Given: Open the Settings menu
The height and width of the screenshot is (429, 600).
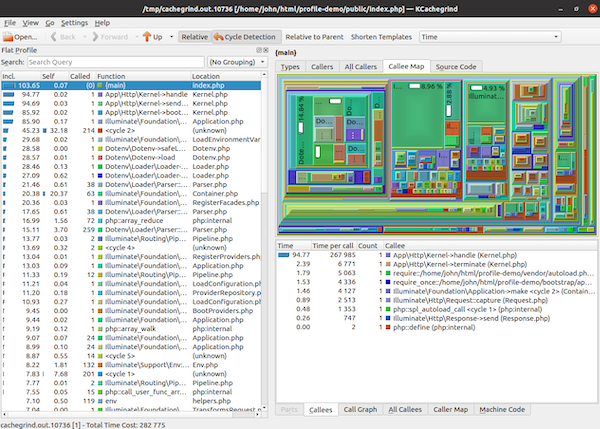Looking at the screenshot, I should coord(73,21).
